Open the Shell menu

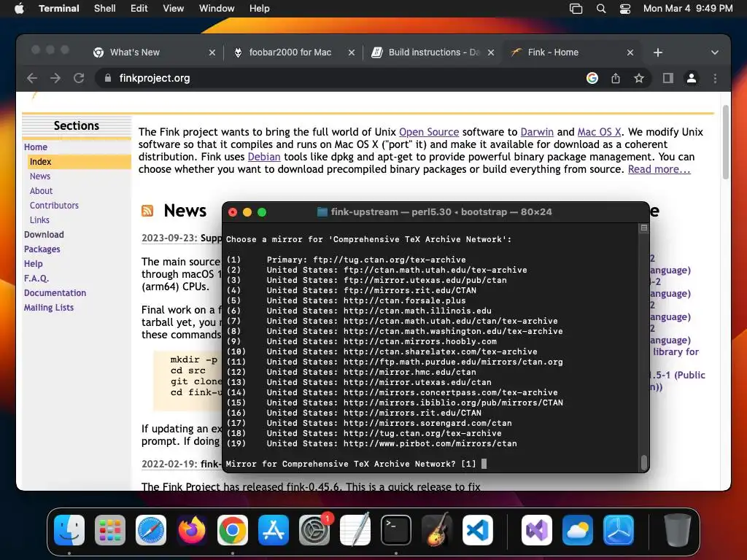click(x=104, y=9)
